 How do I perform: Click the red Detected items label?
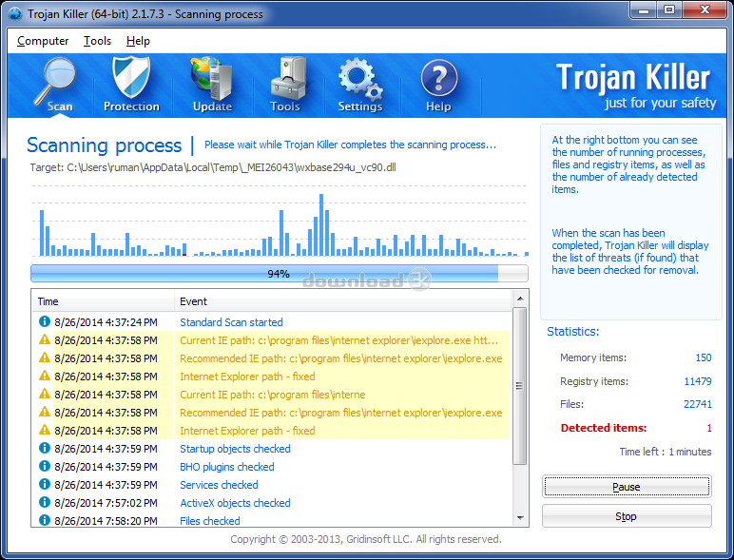tap(604, 428)
